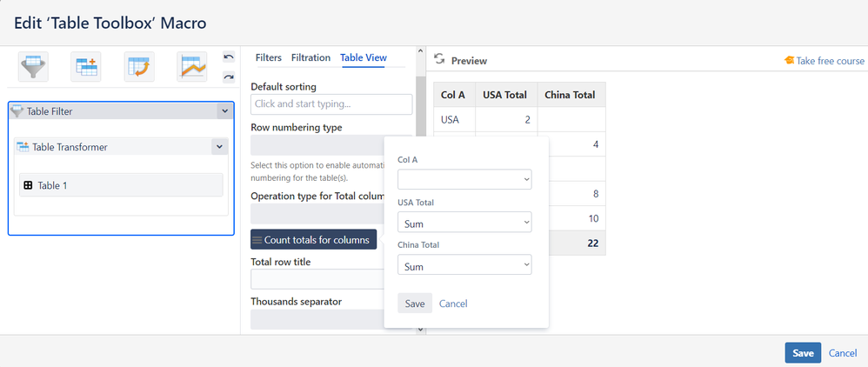Select the Pivot Table toolbar icon
Viewport: 868px width, 367px height.
(139, 66)
